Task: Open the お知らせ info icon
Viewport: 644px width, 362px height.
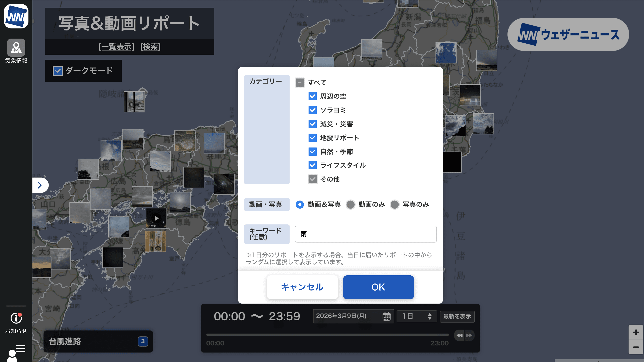Action: 16,318
